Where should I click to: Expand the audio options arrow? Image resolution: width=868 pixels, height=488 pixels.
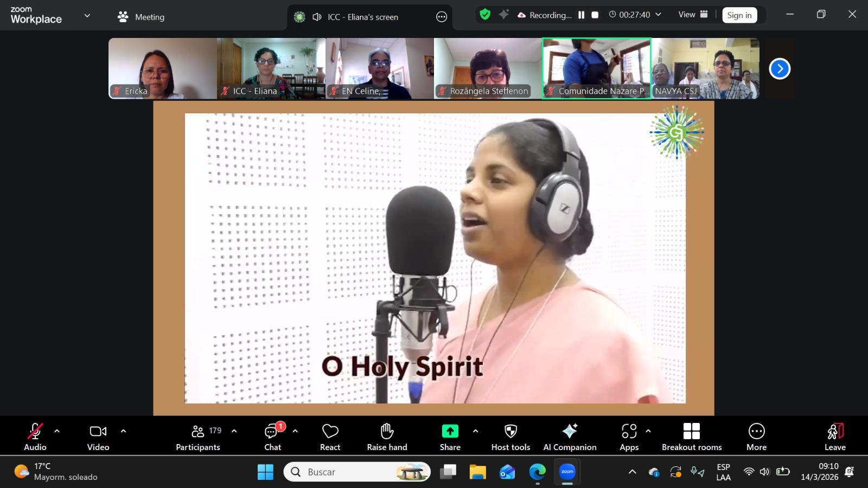(x=57, y=431)
